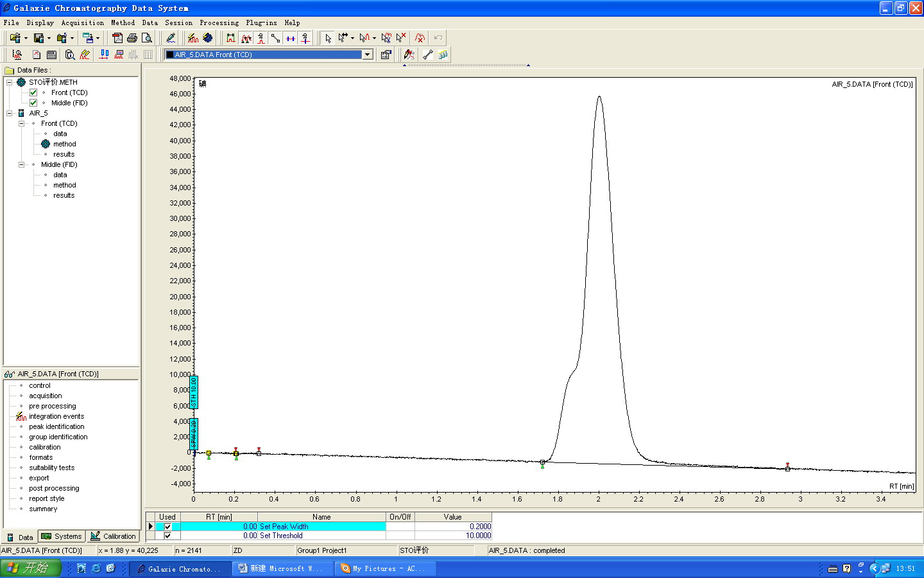Open integration events in the method tree

coord(56,416)
